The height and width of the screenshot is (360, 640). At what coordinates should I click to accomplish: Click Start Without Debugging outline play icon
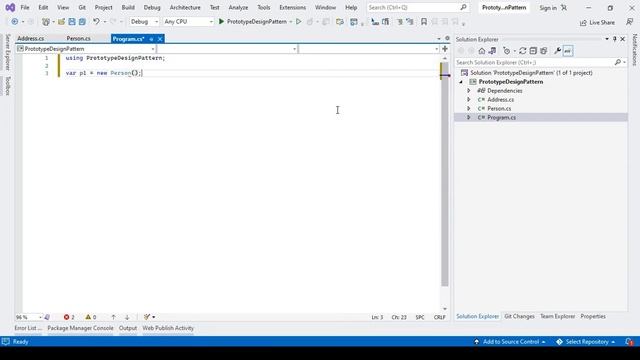coord(299,22)
